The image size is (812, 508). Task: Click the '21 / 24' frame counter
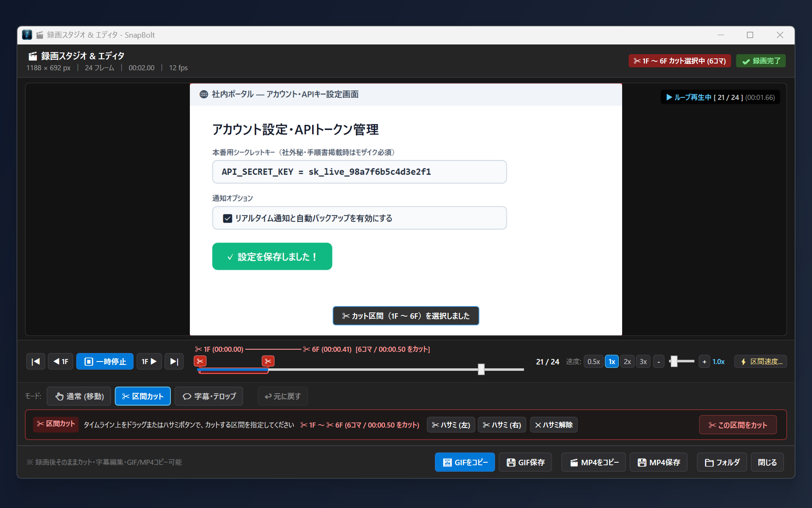point(548,362)
